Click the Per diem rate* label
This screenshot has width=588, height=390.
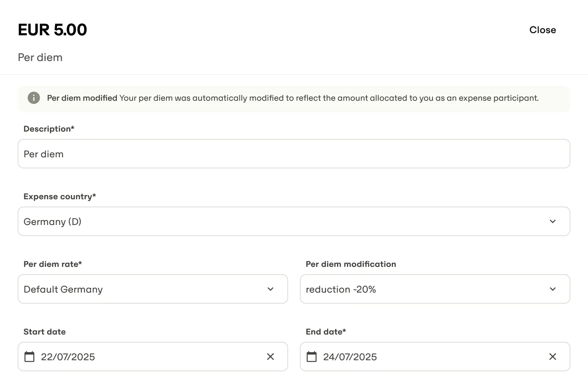pos(53,264)
